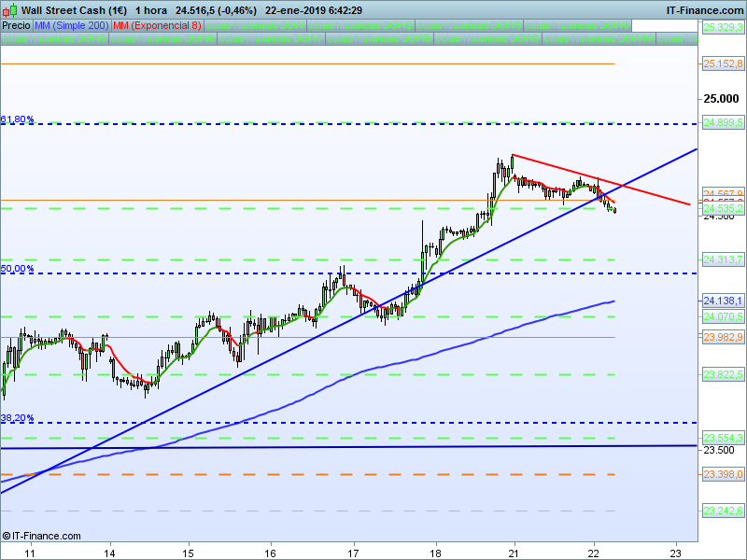Select the MM (Simple 200) indicator label
This screenshot has width=747, height=560.
coord(72,26)
